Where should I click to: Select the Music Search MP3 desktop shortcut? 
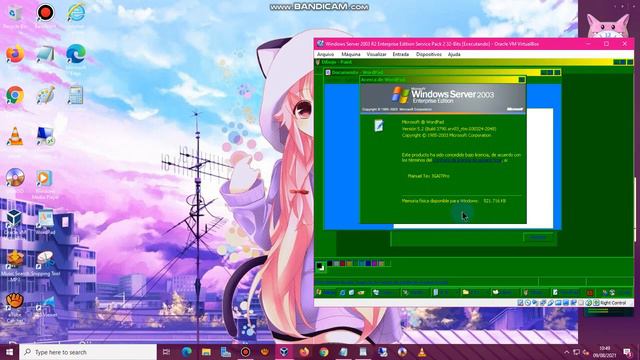coord(15,265)
